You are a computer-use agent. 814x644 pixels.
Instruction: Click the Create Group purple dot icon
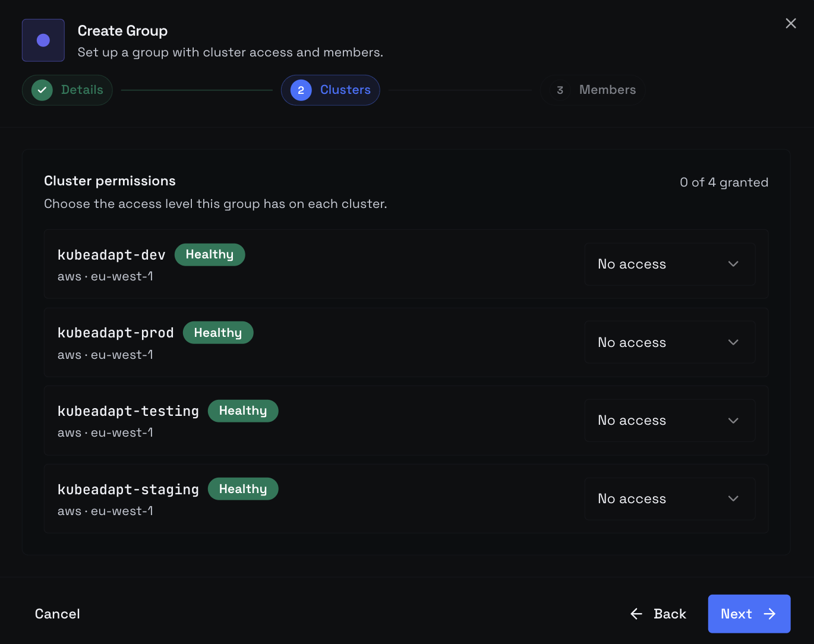(x=43, y=40)
